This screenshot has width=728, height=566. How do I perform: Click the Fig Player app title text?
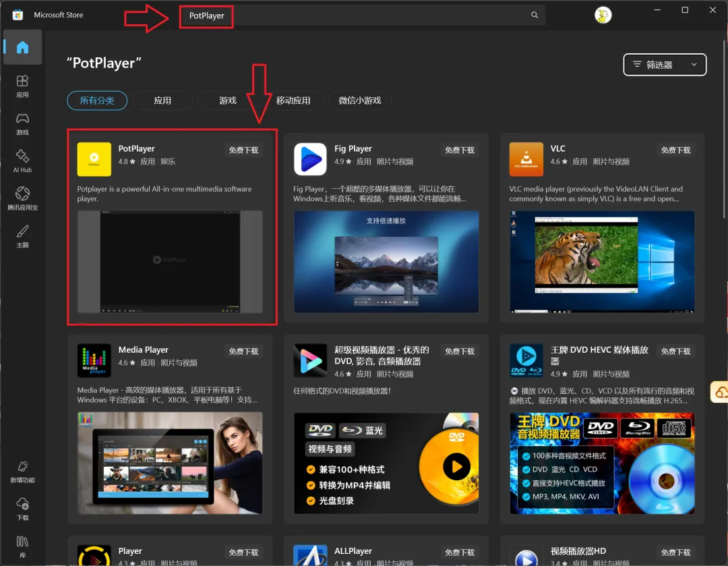(x=353, y=148)
